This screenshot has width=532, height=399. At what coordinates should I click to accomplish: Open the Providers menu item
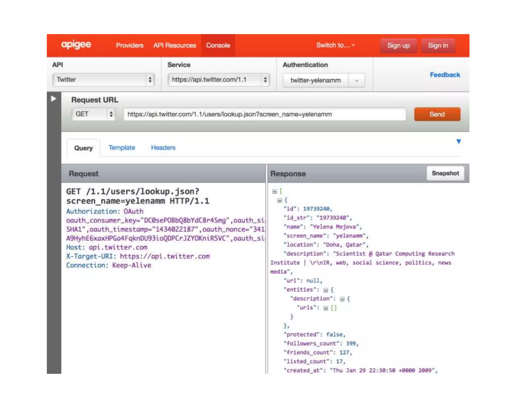tap(130, 45)
